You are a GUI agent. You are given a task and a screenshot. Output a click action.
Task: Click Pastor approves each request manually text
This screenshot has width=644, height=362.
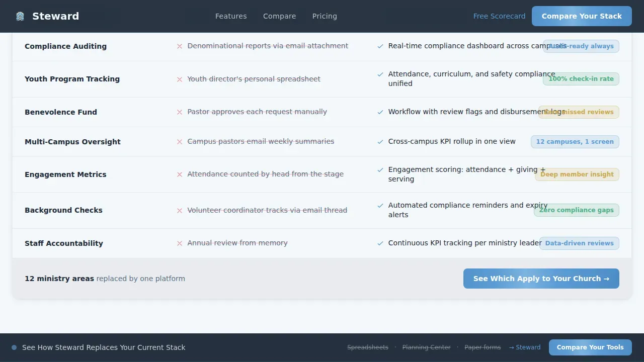tap(257, 112)
